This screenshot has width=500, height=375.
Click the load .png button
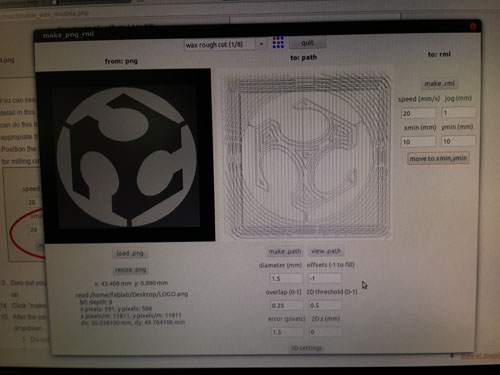pos(130,253)
